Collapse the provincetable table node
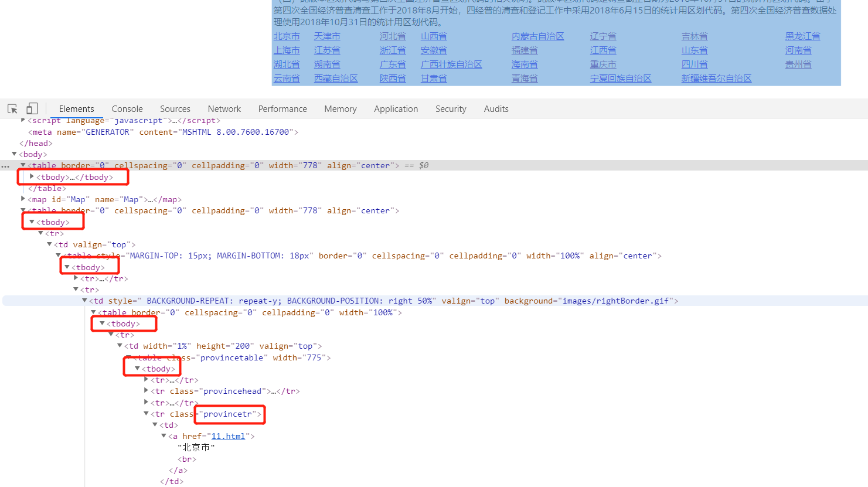The width and height of the screenshot is (868, 487). click(x=128, y=357)
